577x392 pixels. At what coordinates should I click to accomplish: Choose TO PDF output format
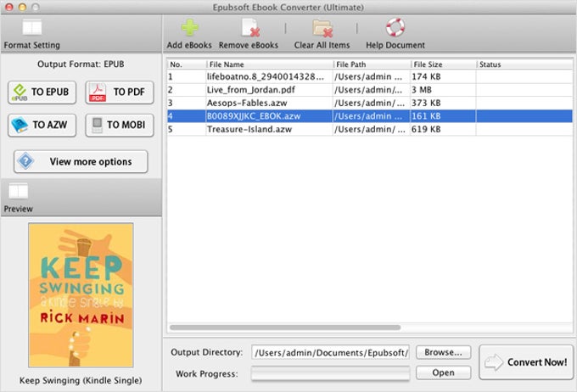tap(120, 92)
